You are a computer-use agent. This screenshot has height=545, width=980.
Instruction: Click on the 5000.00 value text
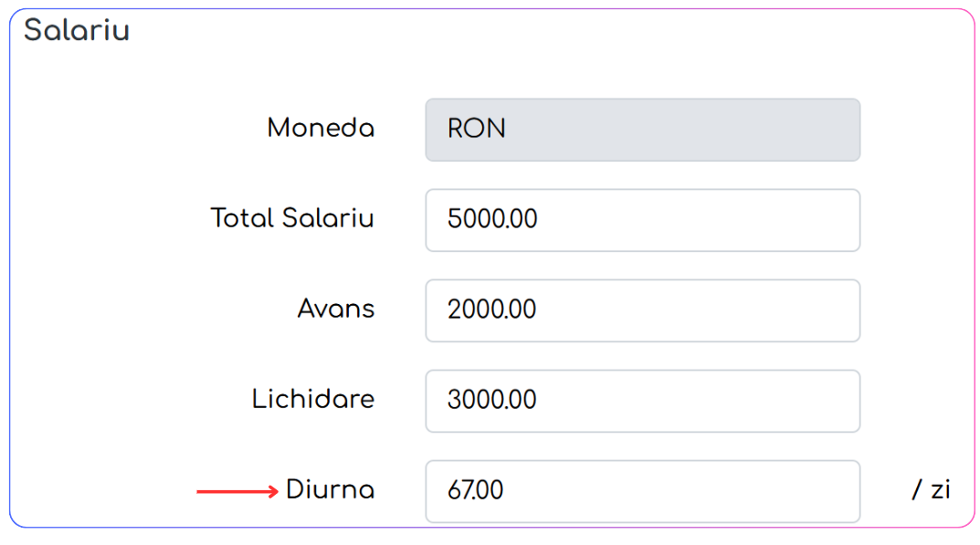tap(492, 219)
